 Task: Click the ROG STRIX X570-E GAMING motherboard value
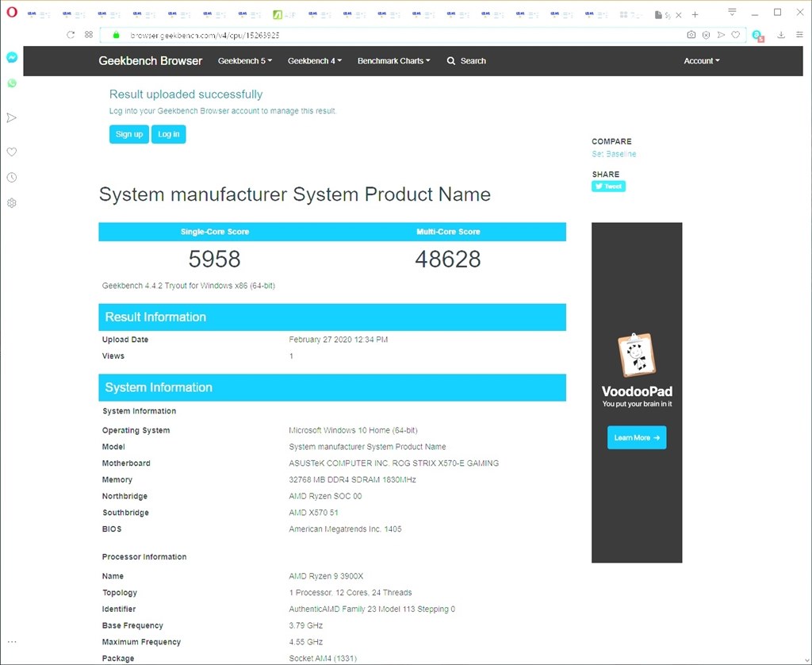click(394, 463)
